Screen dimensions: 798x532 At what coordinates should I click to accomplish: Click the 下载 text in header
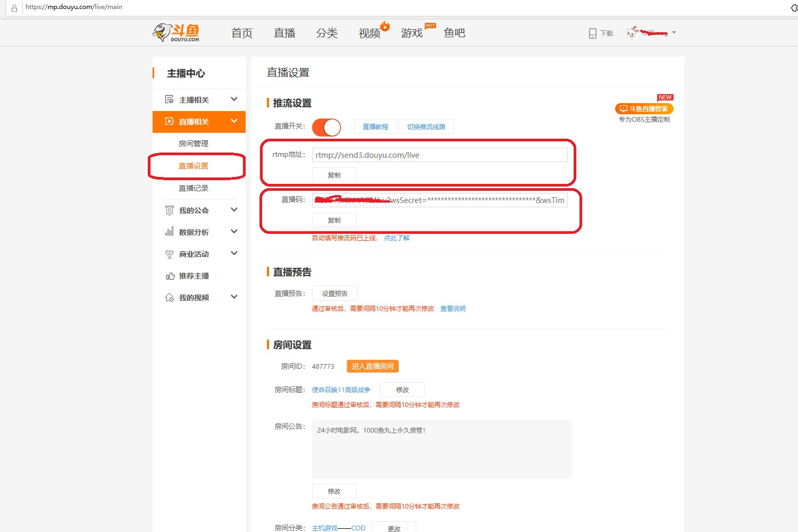[607, 33]
